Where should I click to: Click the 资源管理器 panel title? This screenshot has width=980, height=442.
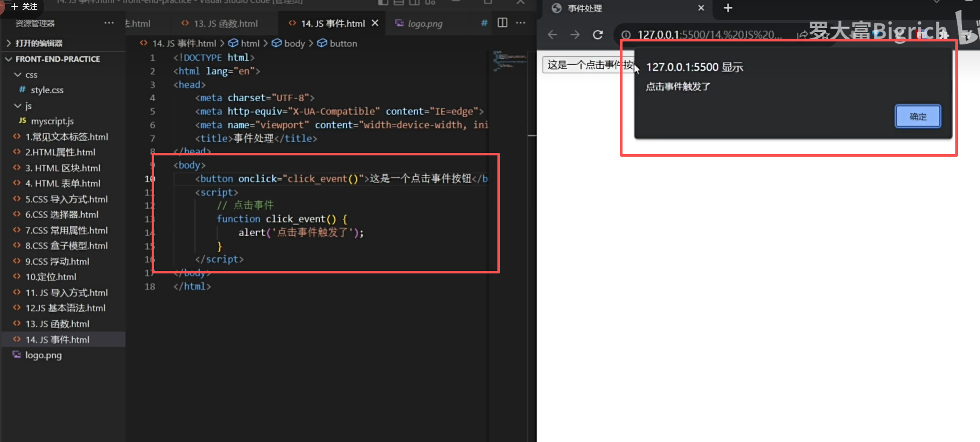tap(35, 23)
